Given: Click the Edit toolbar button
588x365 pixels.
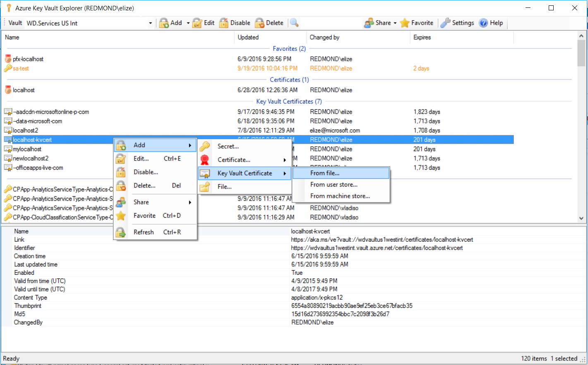Looking at the screenshot, I should pos(203,23).
